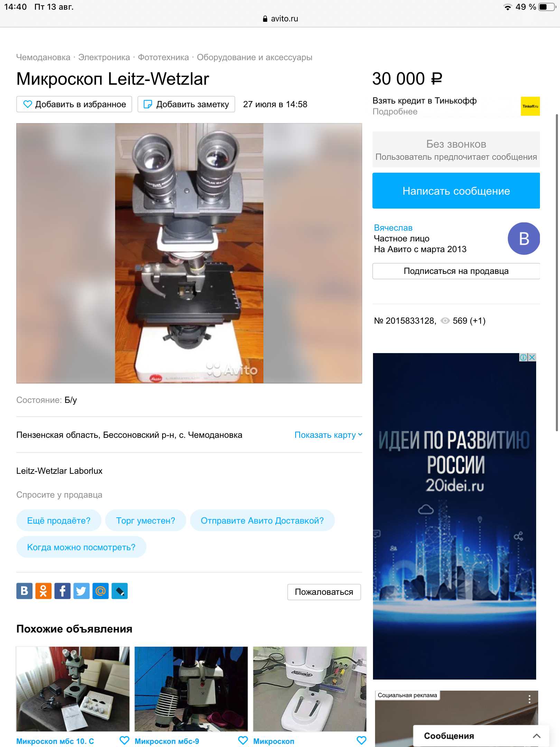Favorite the Микроскоп мбс-9 listing heart
Image resolution: width=560 pixels, height=747 pixels.
(243, 740)
